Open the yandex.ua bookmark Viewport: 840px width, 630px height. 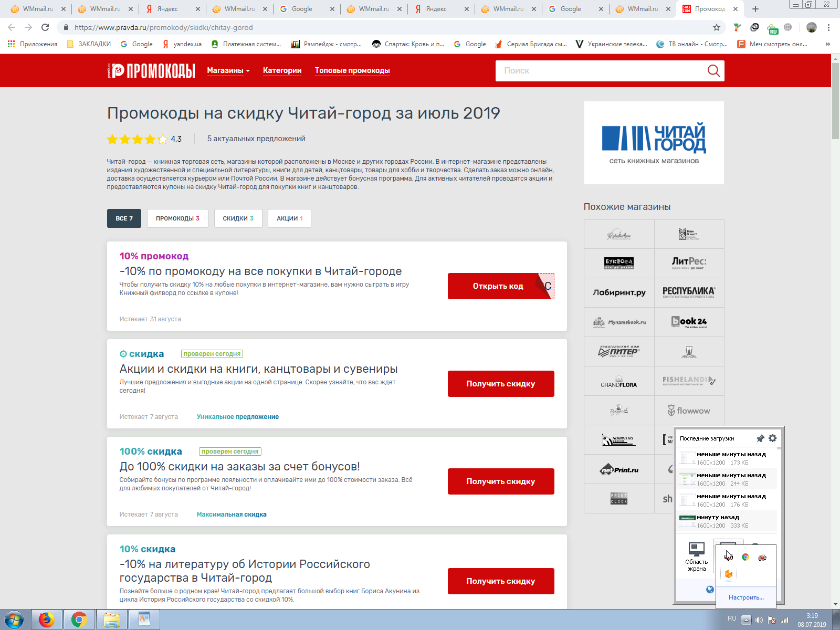point(182,44)
